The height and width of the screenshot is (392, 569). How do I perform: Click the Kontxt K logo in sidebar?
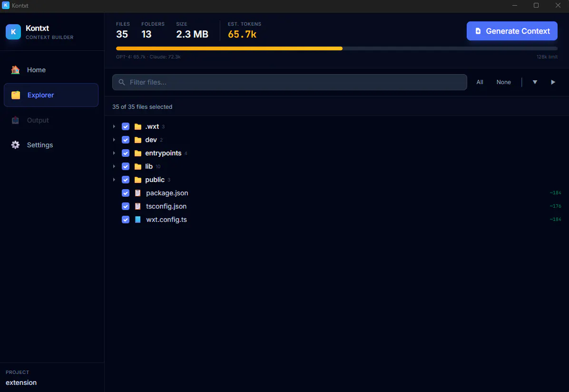[13, 32]
